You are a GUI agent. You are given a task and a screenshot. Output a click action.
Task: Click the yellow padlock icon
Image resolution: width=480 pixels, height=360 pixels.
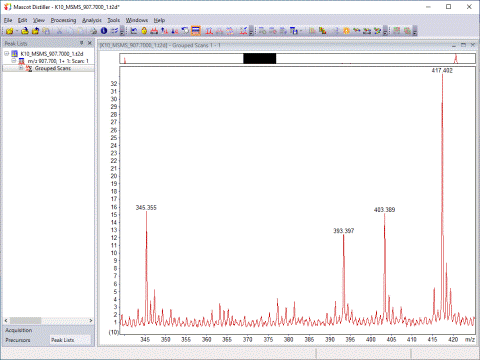pos(144,31)
